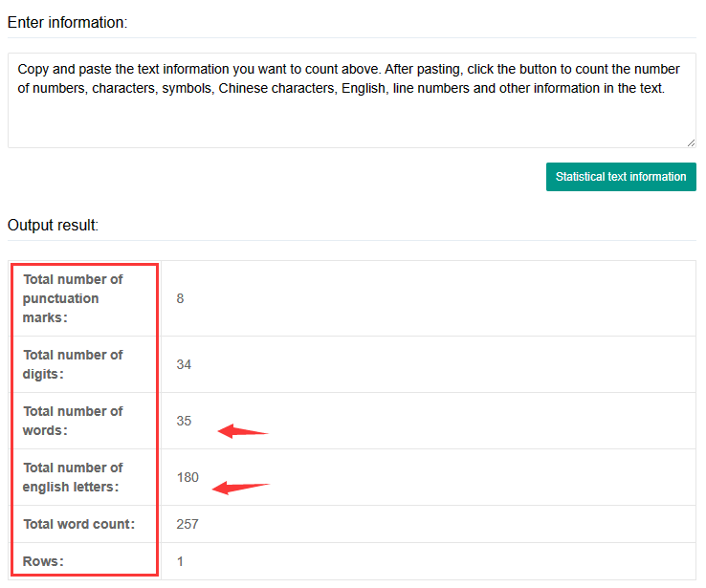Click the 'Total number of words' label
The image size is (706, 588).
[x=74, y=421]
